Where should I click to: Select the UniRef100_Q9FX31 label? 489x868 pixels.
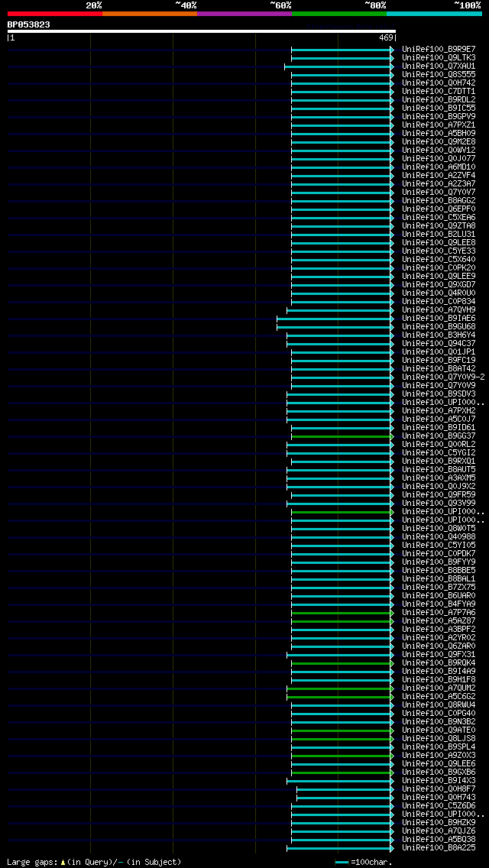coord(439,654)
